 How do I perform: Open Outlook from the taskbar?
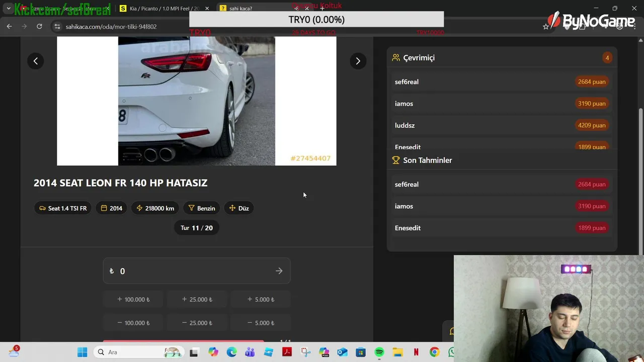click(343, 352)
